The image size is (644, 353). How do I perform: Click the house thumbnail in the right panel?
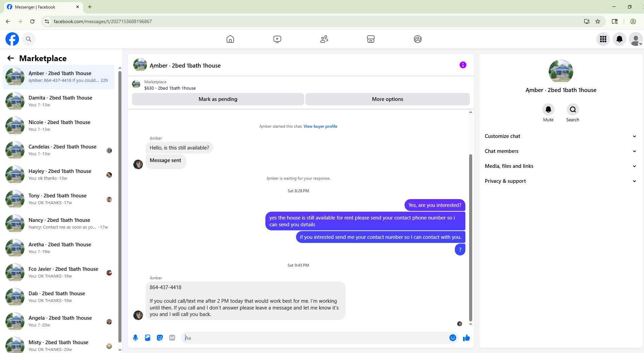point(561,72)
